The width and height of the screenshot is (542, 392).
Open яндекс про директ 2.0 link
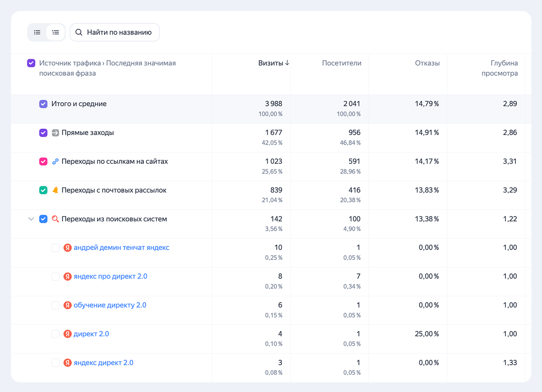pyautogui.click(x=111, y=276)
